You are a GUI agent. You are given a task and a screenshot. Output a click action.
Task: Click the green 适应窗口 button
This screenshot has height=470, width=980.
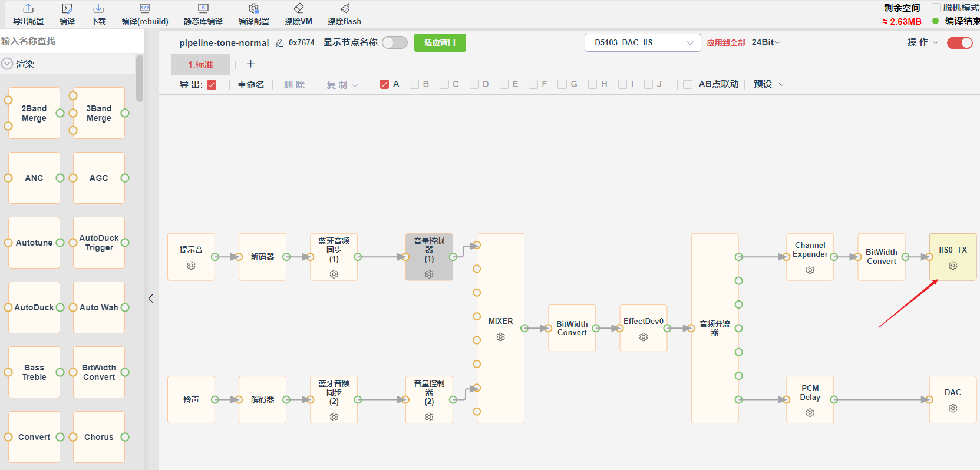pyautogui.click(x=440, y=42)
